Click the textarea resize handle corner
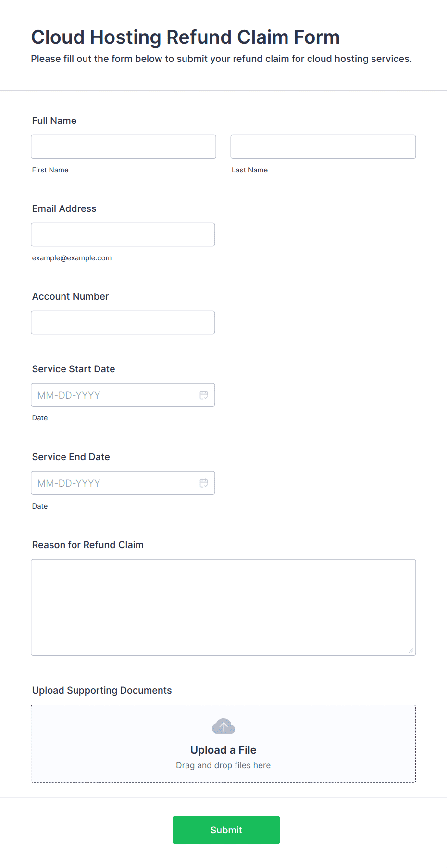This screenshot has height=868, width=447. pyautogui.click(x=411, y=650)
